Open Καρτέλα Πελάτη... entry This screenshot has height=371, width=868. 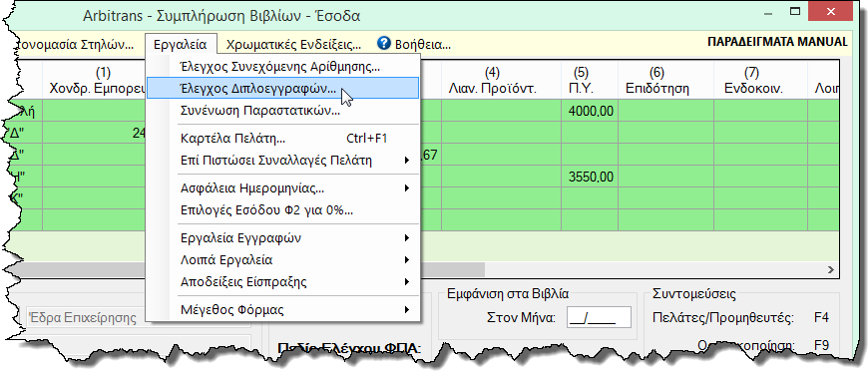tap(282, 139)
